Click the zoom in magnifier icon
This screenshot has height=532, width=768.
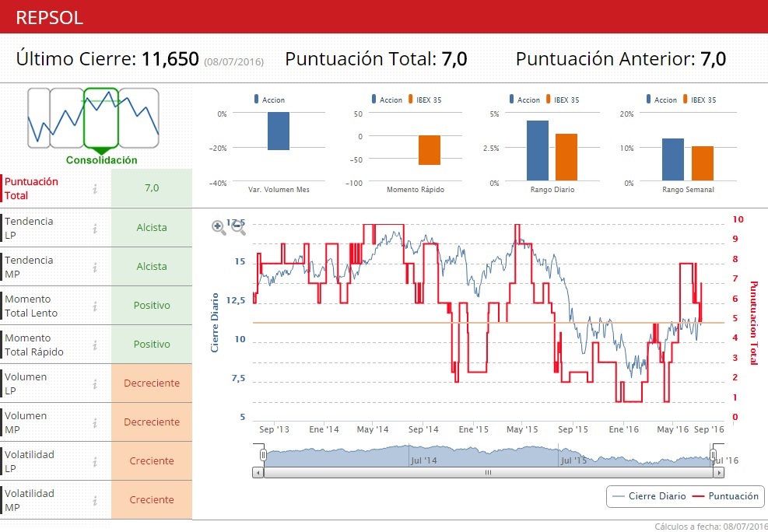pos(219,228)
